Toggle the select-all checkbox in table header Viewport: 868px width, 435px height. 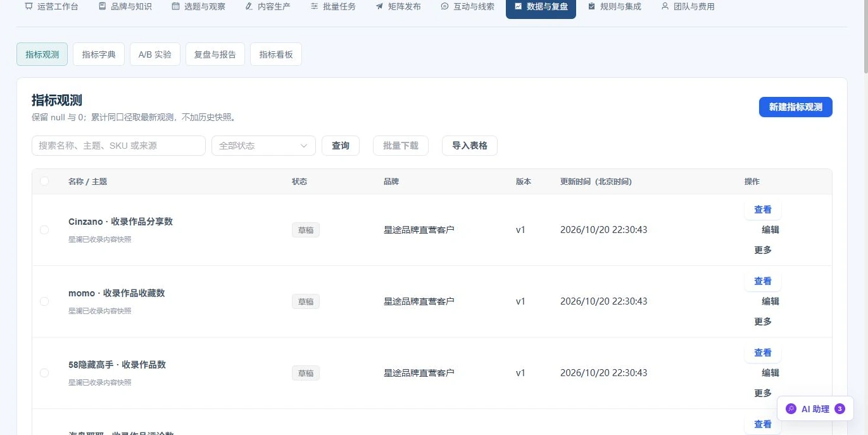(44, 181)
